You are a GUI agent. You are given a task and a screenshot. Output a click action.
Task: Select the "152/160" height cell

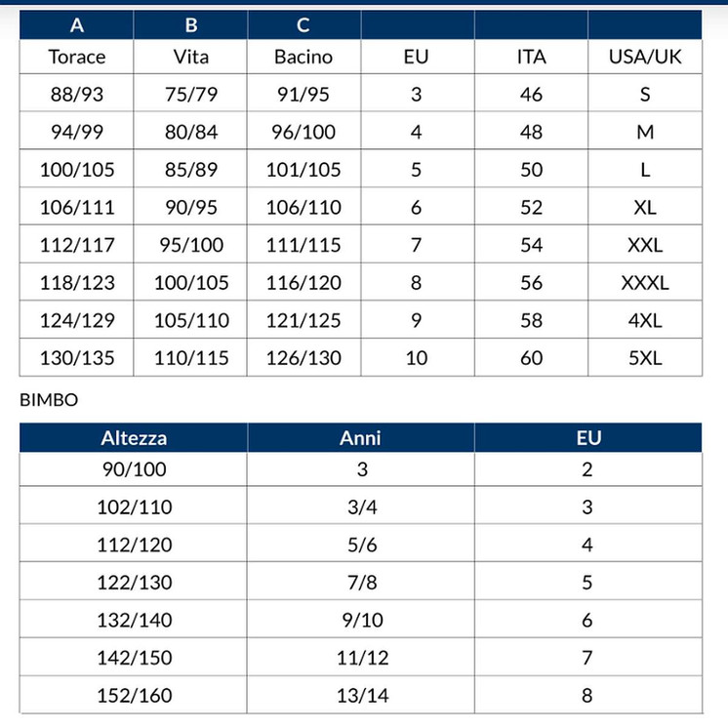pyautogui.click(x=134, y=696)
